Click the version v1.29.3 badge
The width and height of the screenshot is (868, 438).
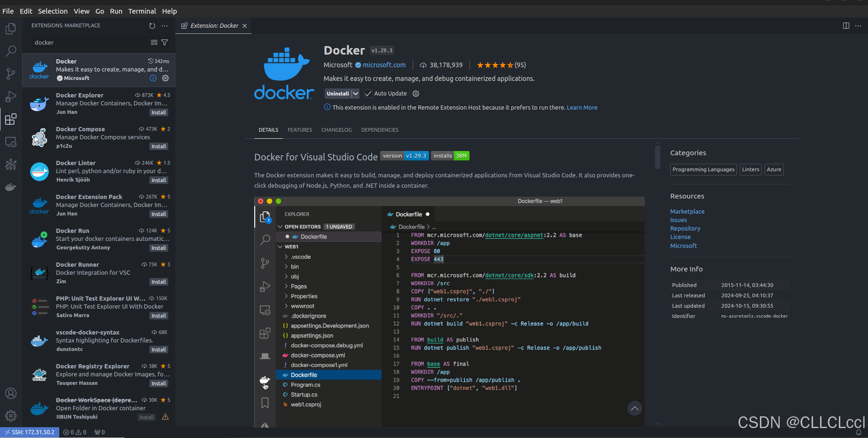coord(404,156)
